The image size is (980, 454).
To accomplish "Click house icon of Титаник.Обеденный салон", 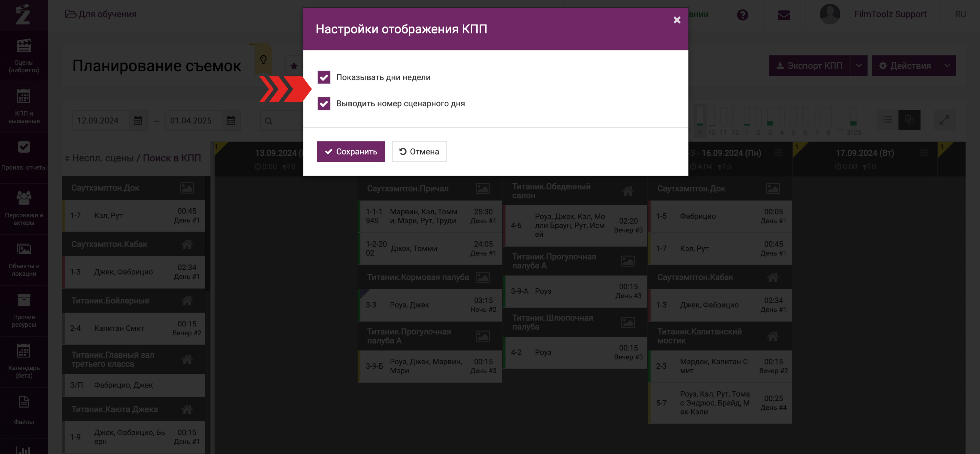I will 628,191.
